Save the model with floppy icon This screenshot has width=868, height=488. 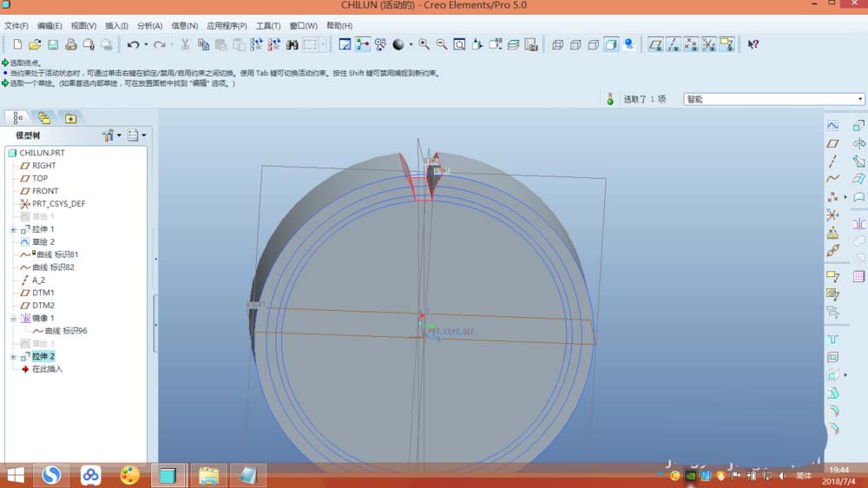(x=53, y=44)
